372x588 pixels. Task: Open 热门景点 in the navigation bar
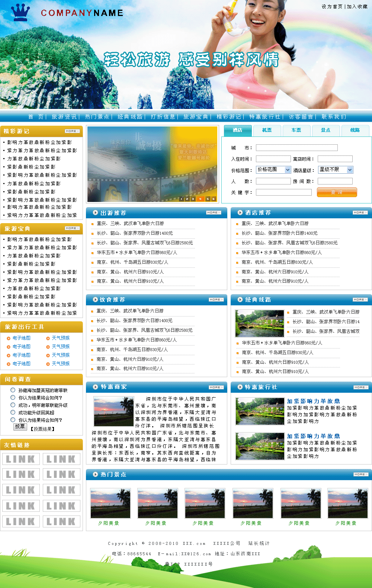pyautogui.click(x=97, y=117)
